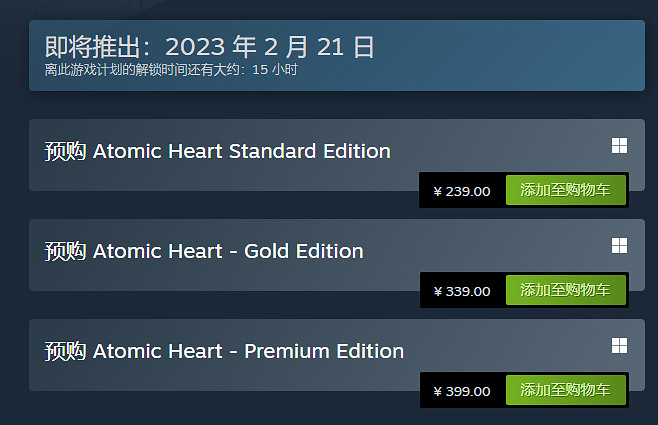Click the 预购 word before Premium Edition
658x425 pixels.
coord(66,351)
